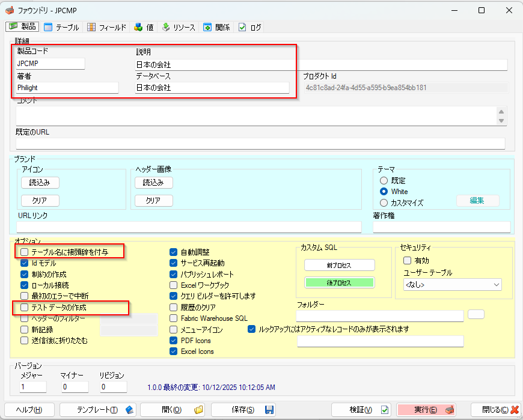Check Fabric Warehouse SQL option
523x420 pixels.
[x=174, y=318]
